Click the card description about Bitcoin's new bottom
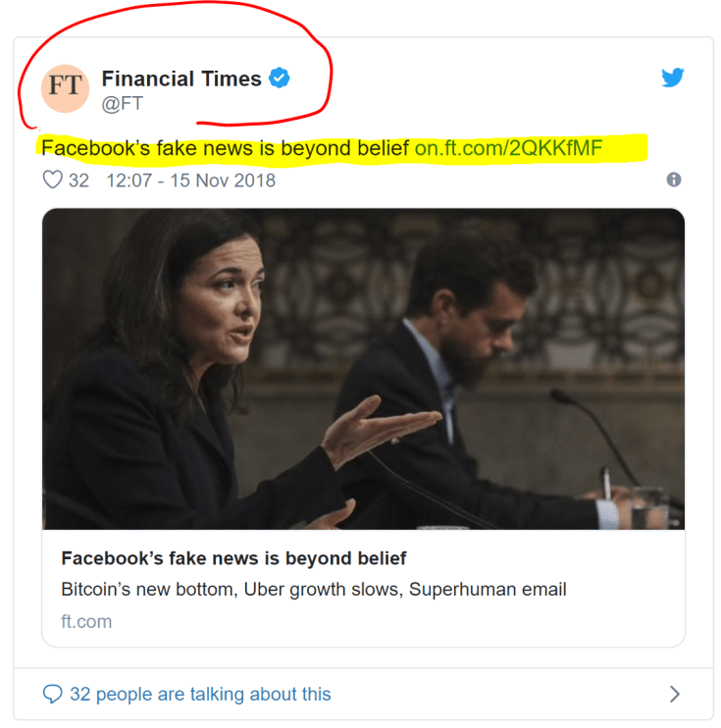The width and height of the screenshot is (721, 728). coord(314,590)
